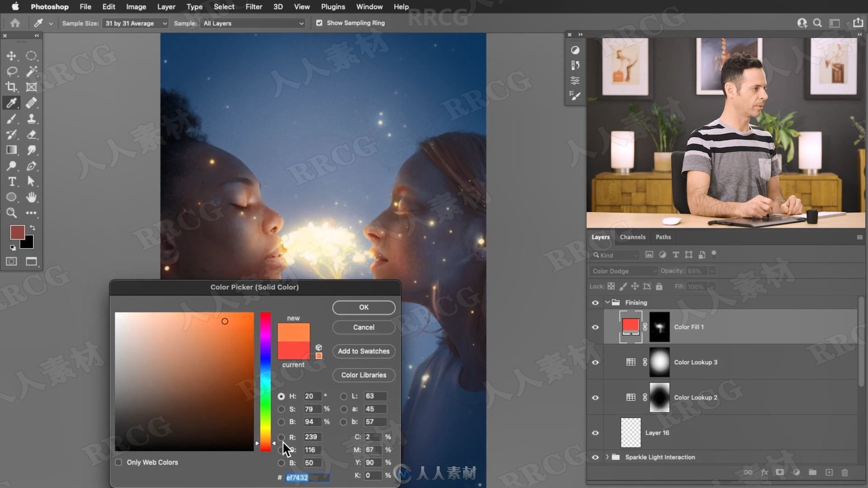Select the Zoom tool
This screenshot has height=488, width=868.
[11, 213]
